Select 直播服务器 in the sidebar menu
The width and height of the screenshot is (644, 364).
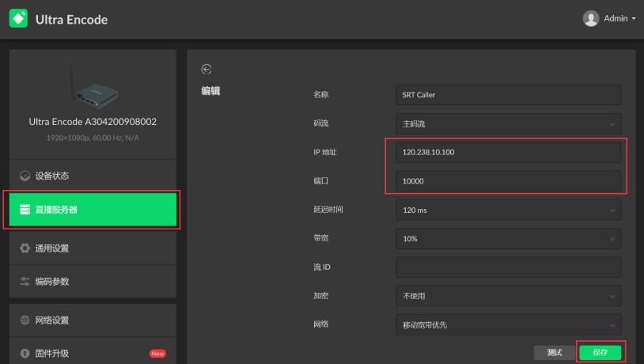(x=93, y=210)
